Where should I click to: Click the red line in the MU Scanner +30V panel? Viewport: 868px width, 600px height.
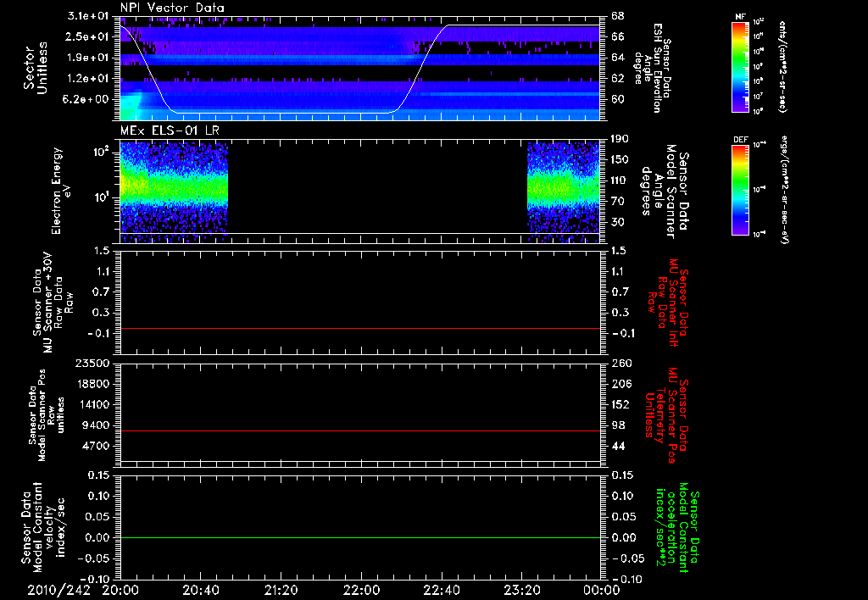coord(359,329)
